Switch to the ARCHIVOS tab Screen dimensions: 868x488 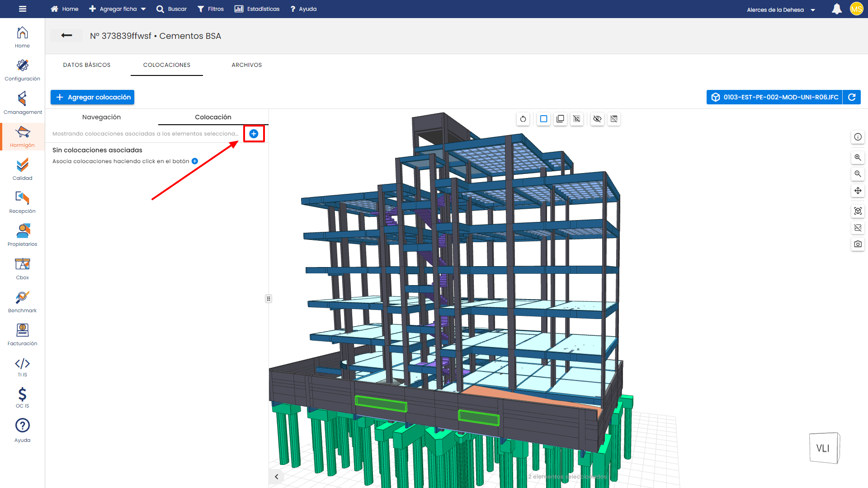pyautogui.click(x=246, y=65)
